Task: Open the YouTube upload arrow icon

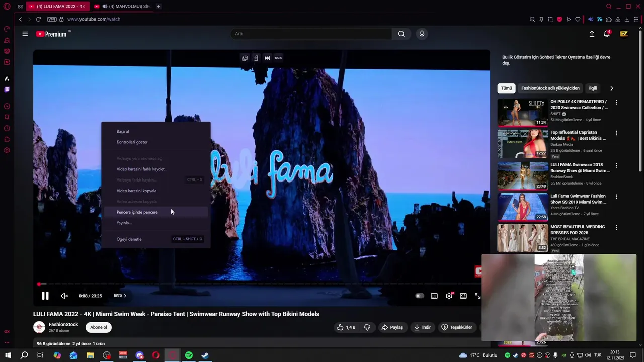Action: 592,34
